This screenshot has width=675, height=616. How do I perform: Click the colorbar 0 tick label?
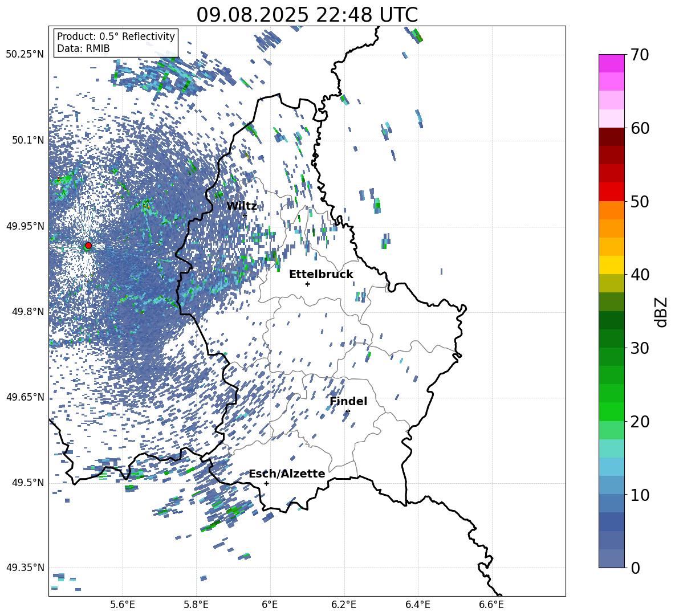click(635, 568)
